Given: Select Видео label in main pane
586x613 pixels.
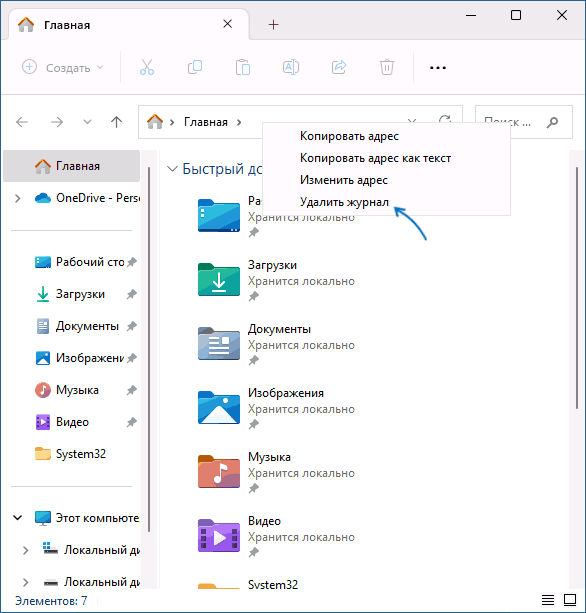Looking at the screenshot, I should pyautogui.click(x=264, y=521).
